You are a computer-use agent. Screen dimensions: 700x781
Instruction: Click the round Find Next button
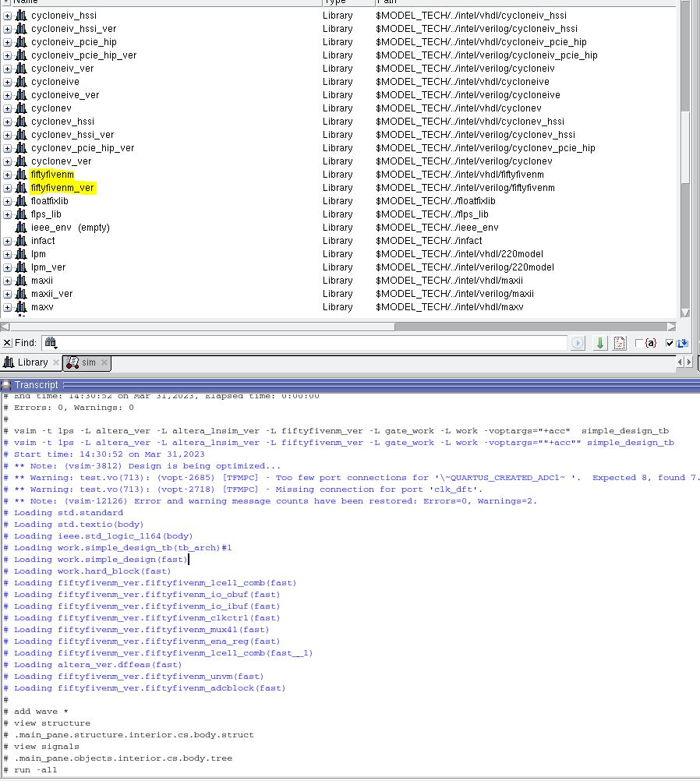point(578,343)
